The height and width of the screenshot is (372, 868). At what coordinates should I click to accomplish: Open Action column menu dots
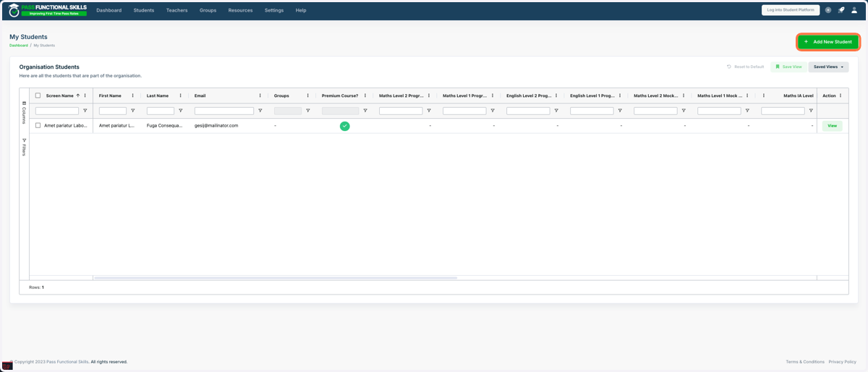click(841, 96)
